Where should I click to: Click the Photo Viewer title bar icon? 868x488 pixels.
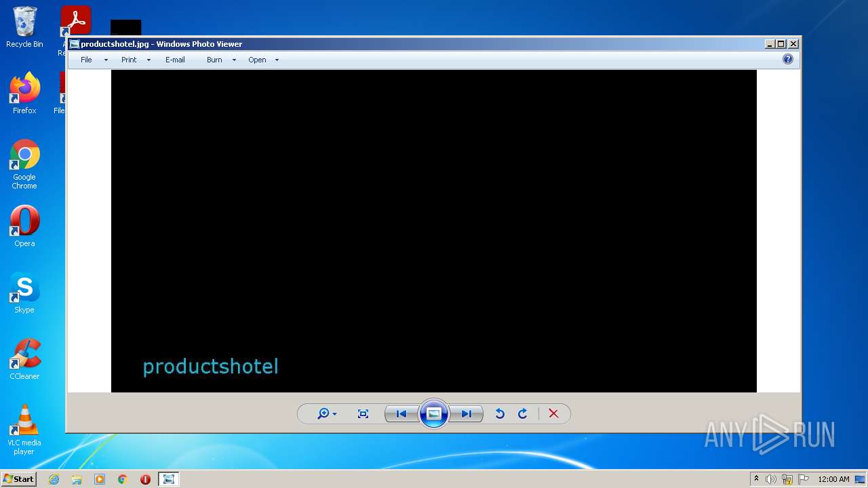coord(75,44)
